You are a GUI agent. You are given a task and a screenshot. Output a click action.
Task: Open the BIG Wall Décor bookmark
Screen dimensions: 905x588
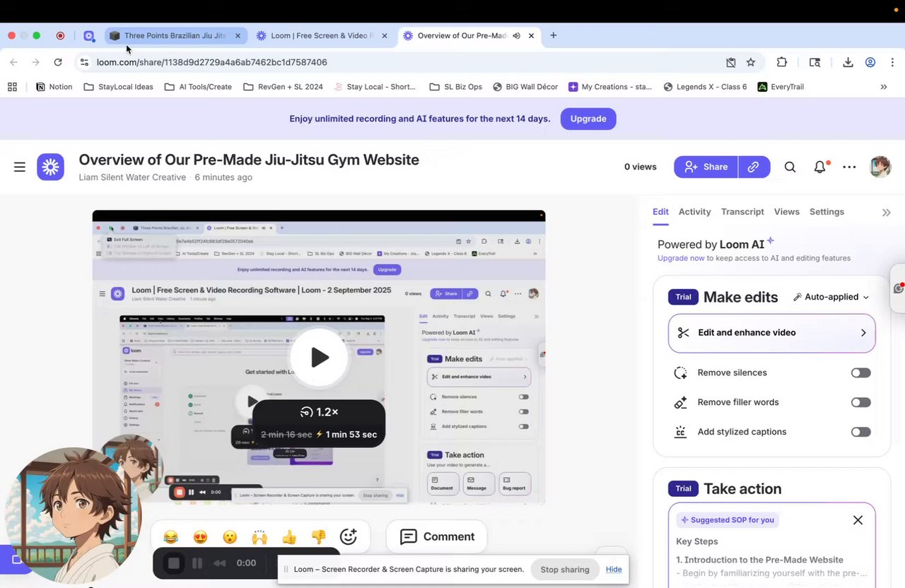click(525, 87)
